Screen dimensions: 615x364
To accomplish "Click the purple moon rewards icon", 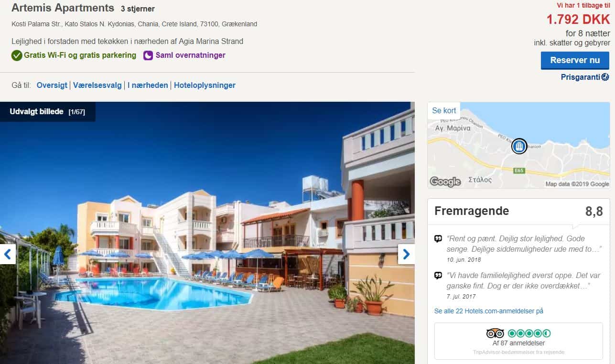I will [148, 55].
